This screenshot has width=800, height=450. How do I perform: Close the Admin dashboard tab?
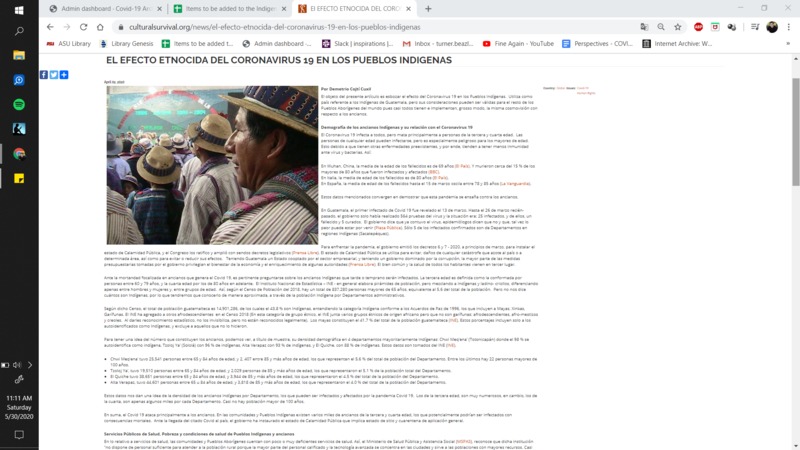[159, 9]
